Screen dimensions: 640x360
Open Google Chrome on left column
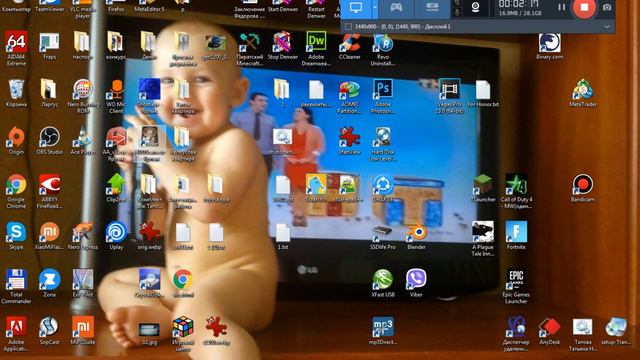[16, 191]
